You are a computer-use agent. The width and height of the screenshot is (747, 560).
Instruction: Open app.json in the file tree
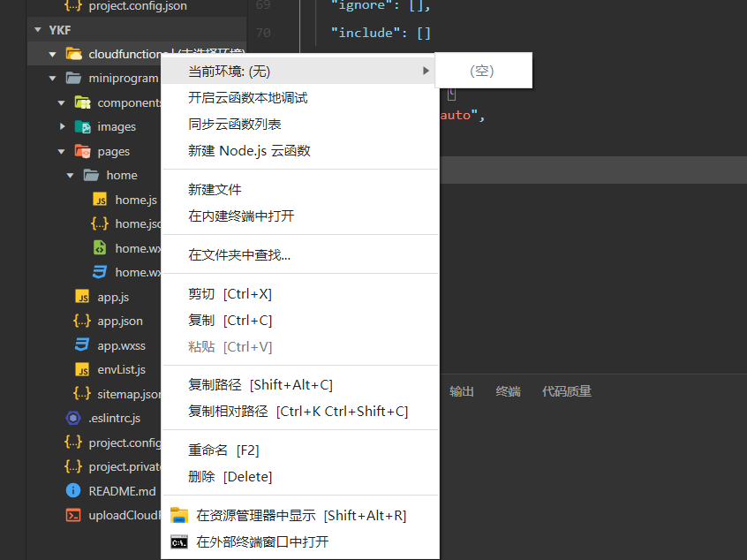(x=120, y=321)
